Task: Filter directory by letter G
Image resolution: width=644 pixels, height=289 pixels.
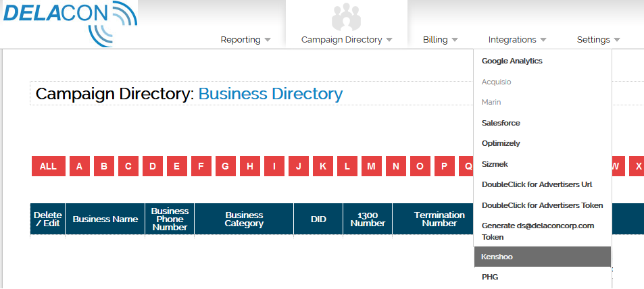Action: (x=226, y=166)
